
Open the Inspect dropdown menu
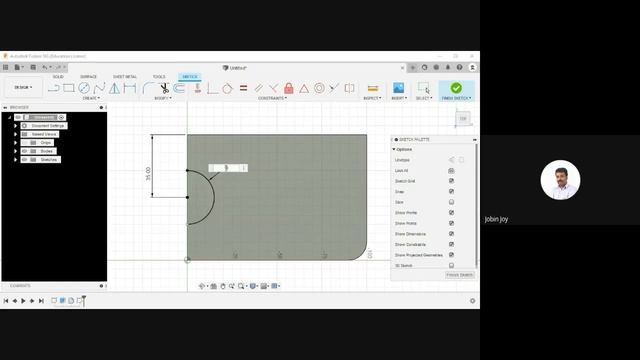(372, 98)
